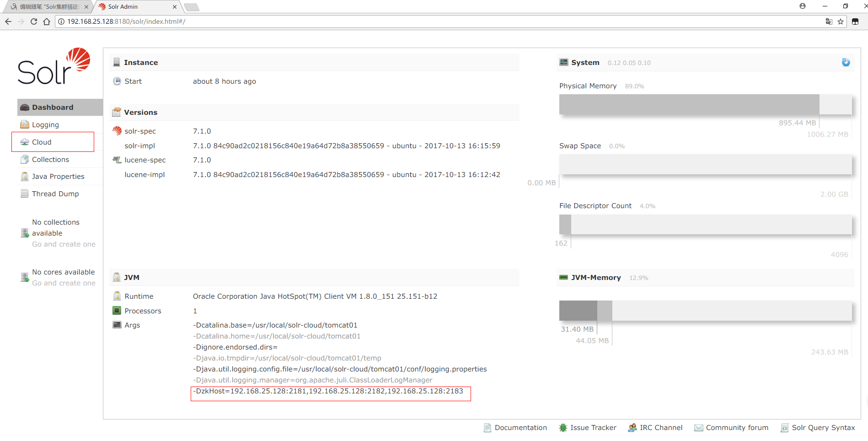The width and height of the screenshot is (868, 441).
Task: Bookmark the page with the star icon
Action: 841,22
